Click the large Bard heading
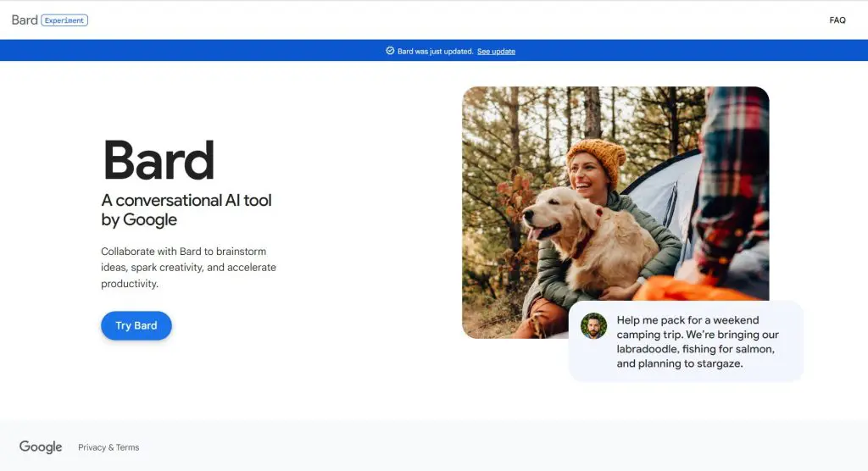Image resolution: width=868 pixels, height=471 pixels. (x=159, y=160)
